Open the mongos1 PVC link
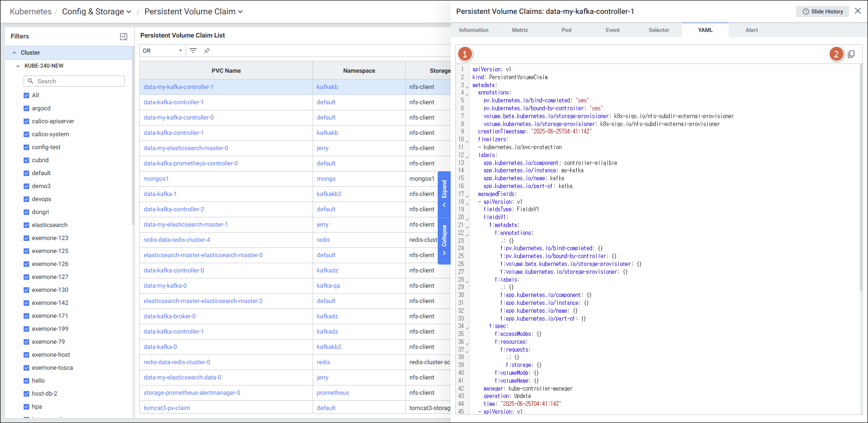 coord(156,179)
